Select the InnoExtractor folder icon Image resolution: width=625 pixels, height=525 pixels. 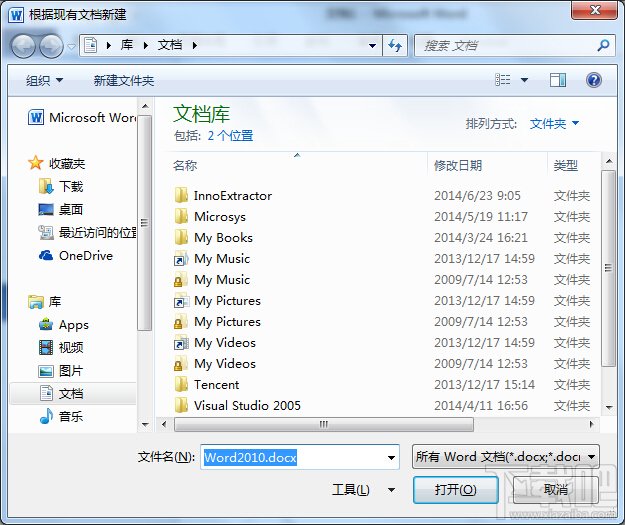181,195
